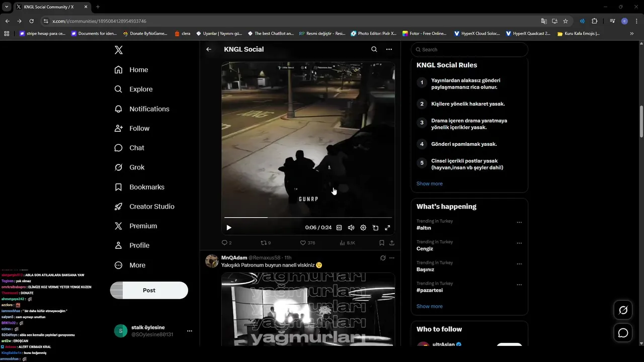Open HyperX Cloud bookmark

click(477, 34)
